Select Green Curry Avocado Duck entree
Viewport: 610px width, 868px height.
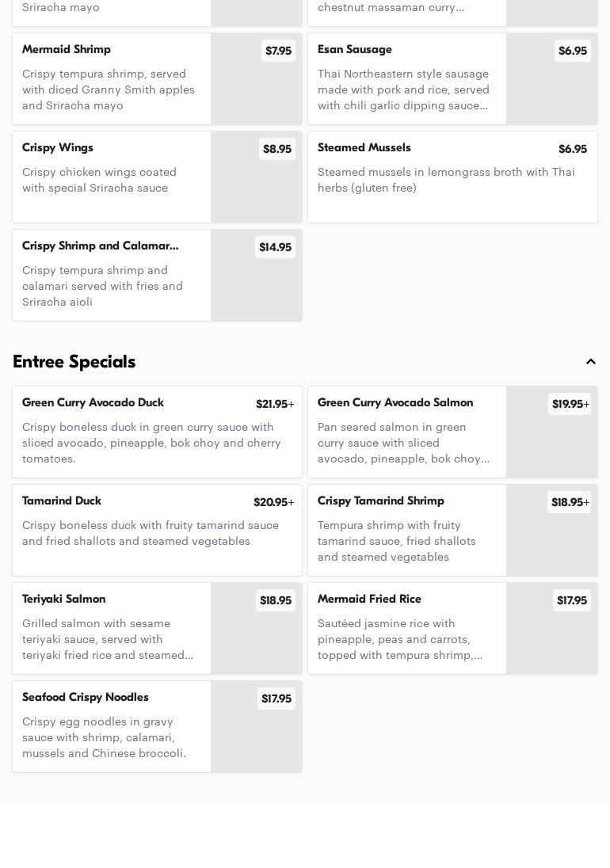[157, 432]
